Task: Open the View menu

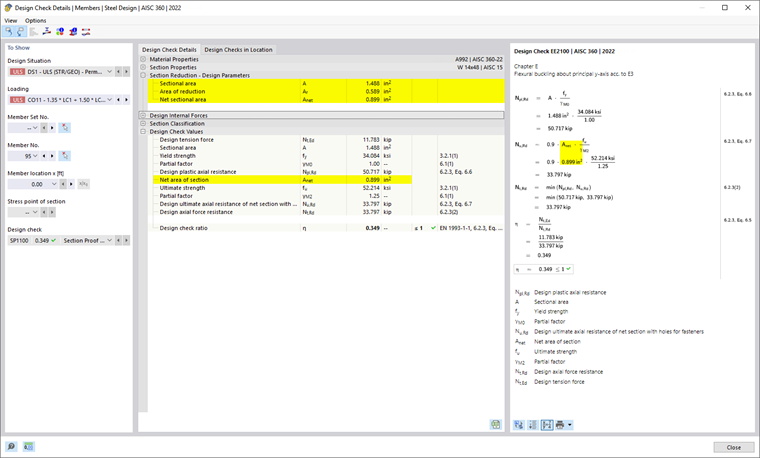Action: coord(11,20)
